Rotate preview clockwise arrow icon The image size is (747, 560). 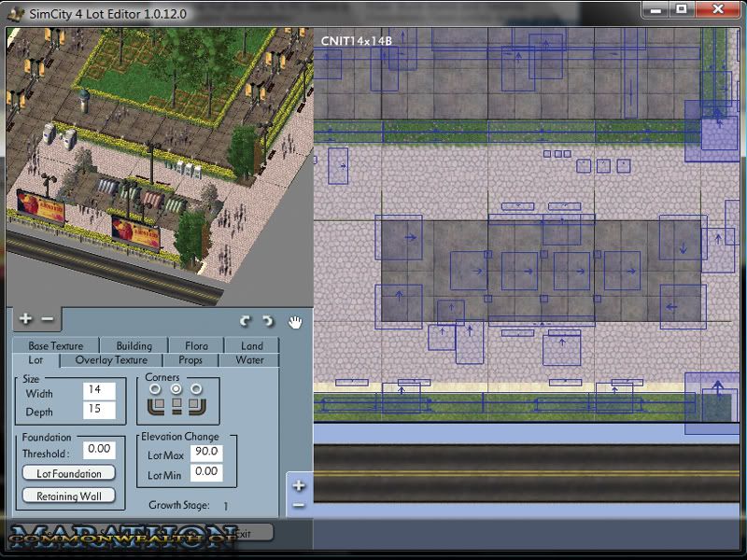(268, 321)
